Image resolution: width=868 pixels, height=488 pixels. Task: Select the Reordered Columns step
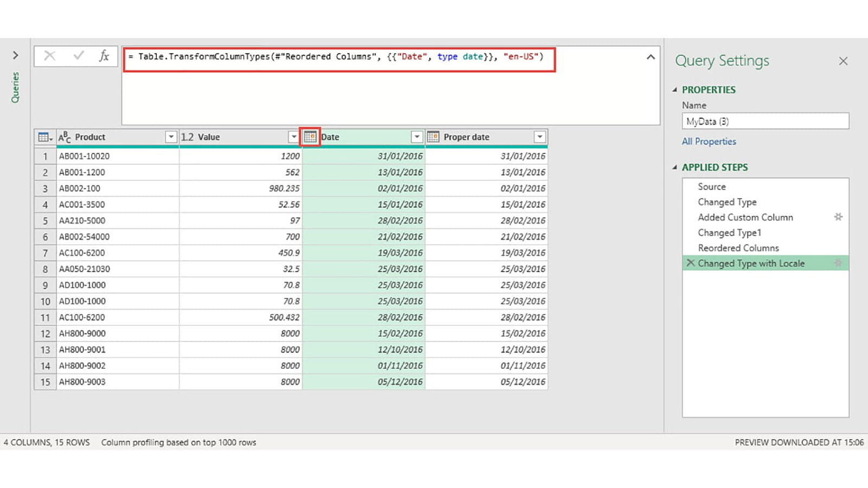point(738,248)
